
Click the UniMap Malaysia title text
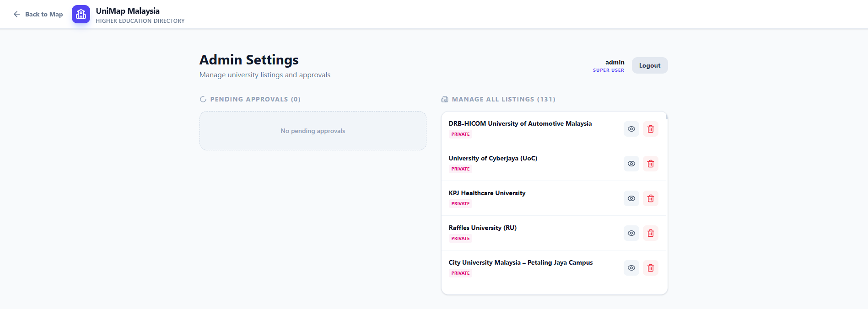pyautogui.click(x=128, y=11)
